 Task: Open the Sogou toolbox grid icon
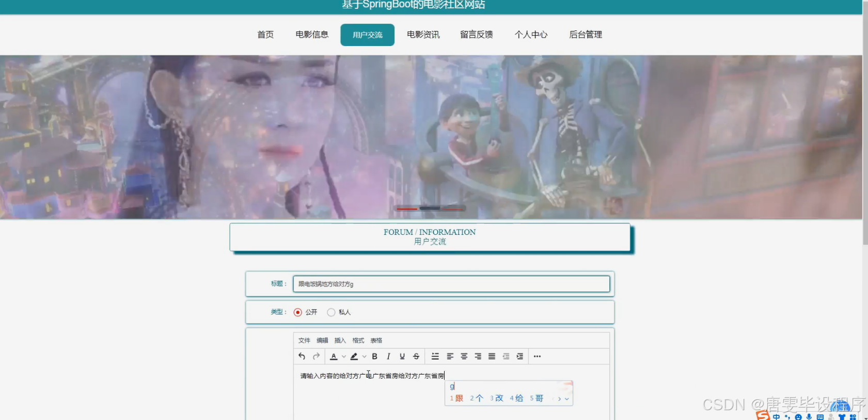(x=853, y=417)
